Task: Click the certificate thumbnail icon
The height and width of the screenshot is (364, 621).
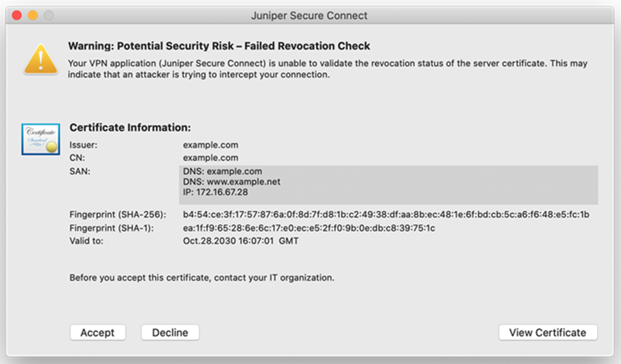Action: pos(40,139)
